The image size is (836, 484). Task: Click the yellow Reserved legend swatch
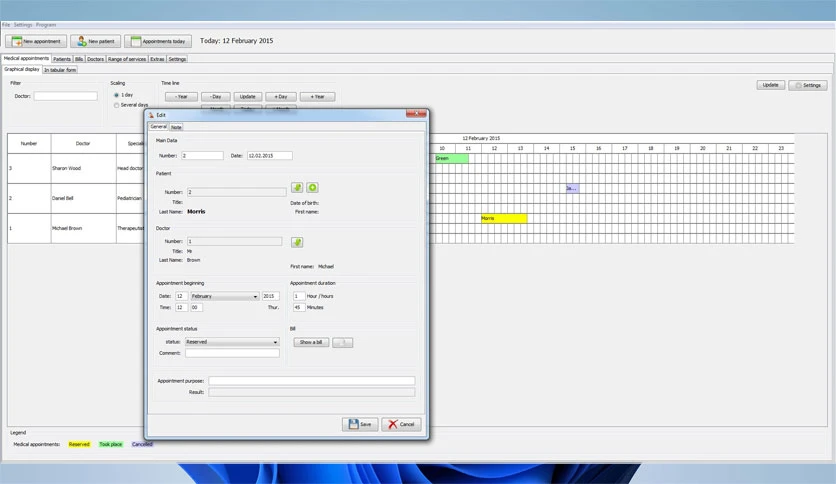(x=79, y=444)
